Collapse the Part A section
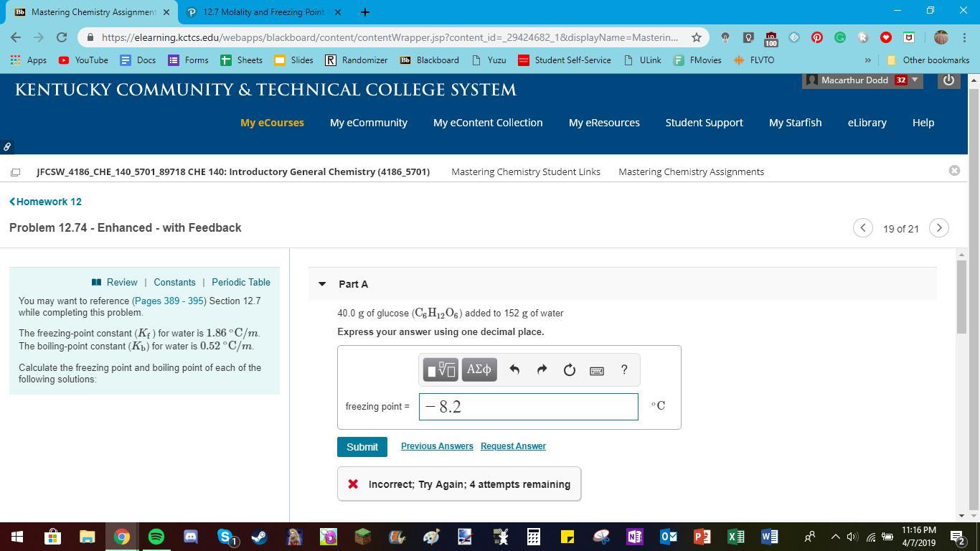980x551 pixels. (x=322, y=284)
